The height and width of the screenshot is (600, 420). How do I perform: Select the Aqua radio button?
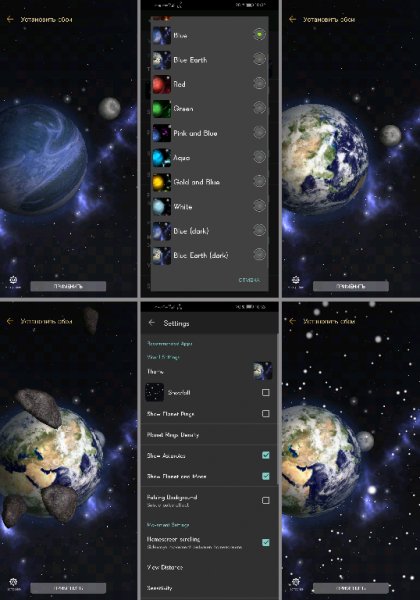259,157
